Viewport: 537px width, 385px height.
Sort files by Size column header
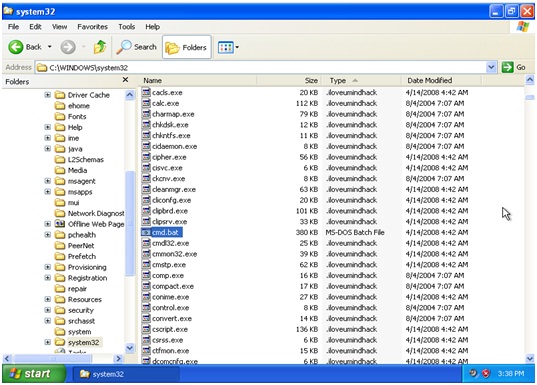point(289,80)
